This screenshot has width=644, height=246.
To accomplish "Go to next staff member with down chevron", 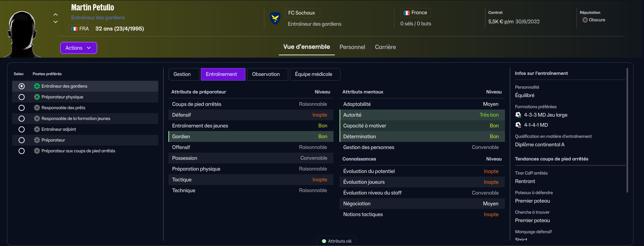I will pos(56,22).
